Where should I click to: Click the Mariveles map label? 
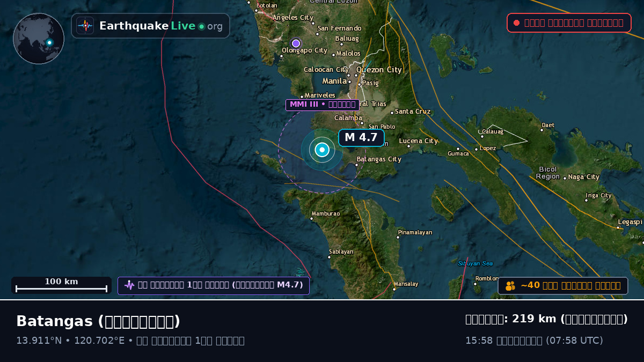(320, 95)
